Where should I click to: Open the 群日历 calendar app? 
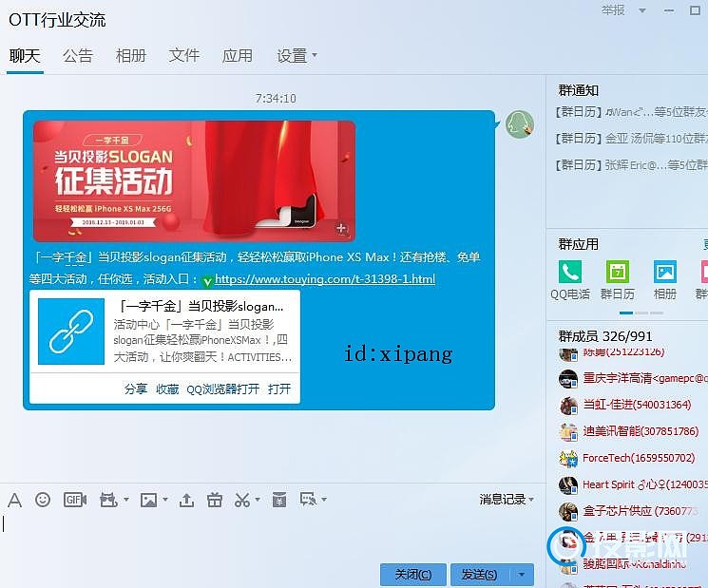click(617, 272)
